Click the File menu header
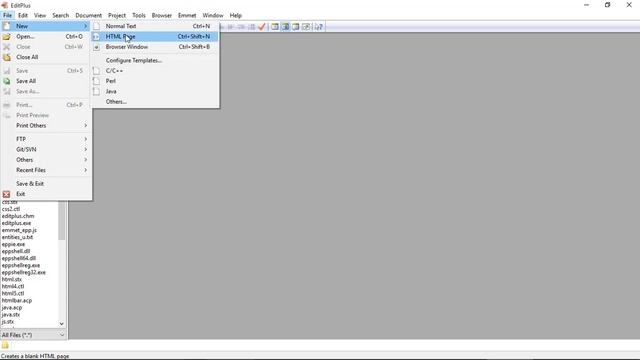The width and height of the screenshot is (640, 360). (7, 16)
